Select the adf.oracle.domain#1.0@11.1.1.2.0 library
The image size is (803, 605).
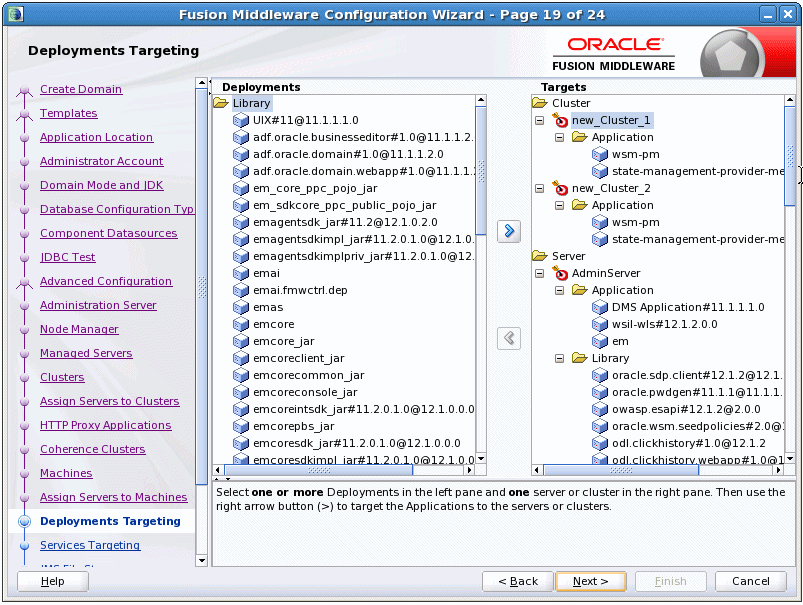(348, 154)
